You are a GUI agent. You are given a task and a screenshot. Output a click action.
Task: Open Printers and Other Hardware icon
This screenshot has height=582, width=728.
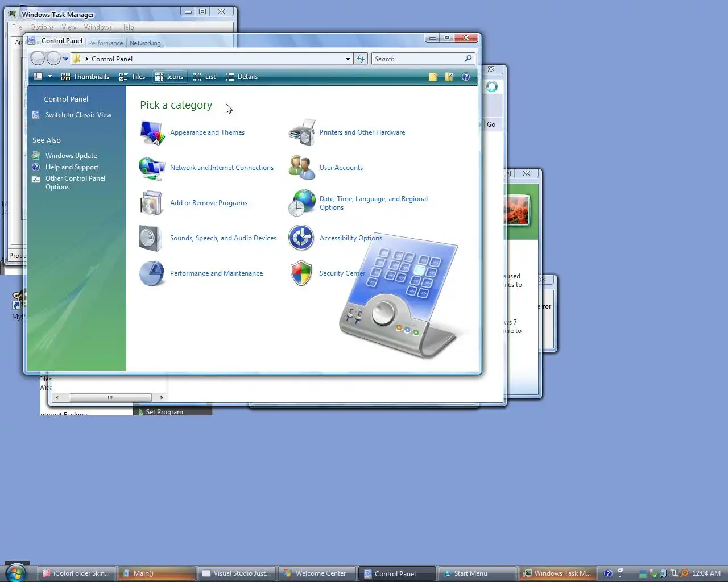coord(302,132)
